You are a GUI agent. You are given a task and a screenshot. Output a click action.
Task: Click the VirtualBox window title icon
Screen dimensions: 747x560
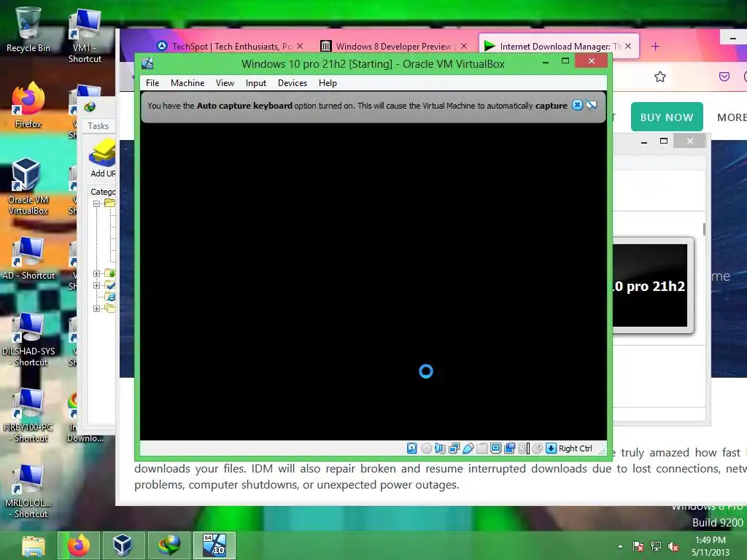[147, 63]
